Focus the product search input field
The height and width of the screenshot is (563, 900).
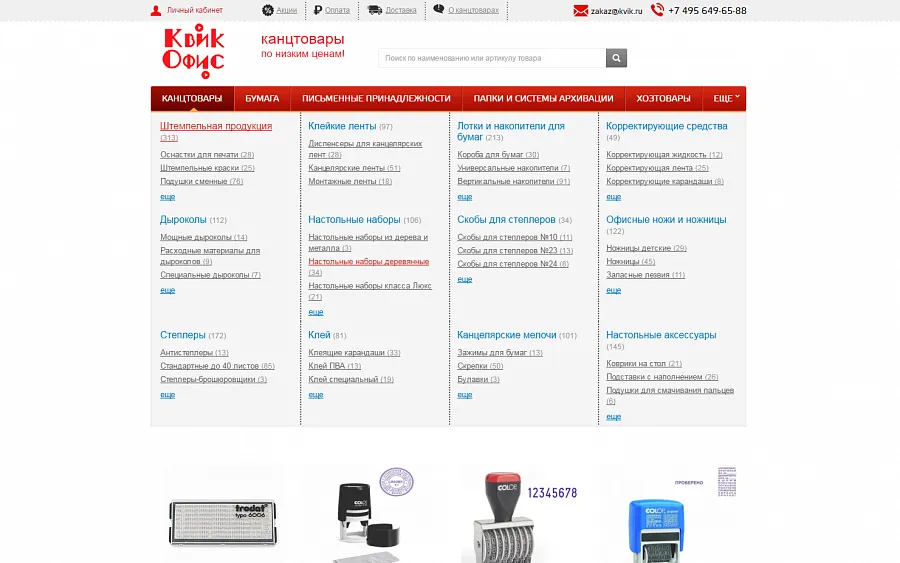pos(492,58)
